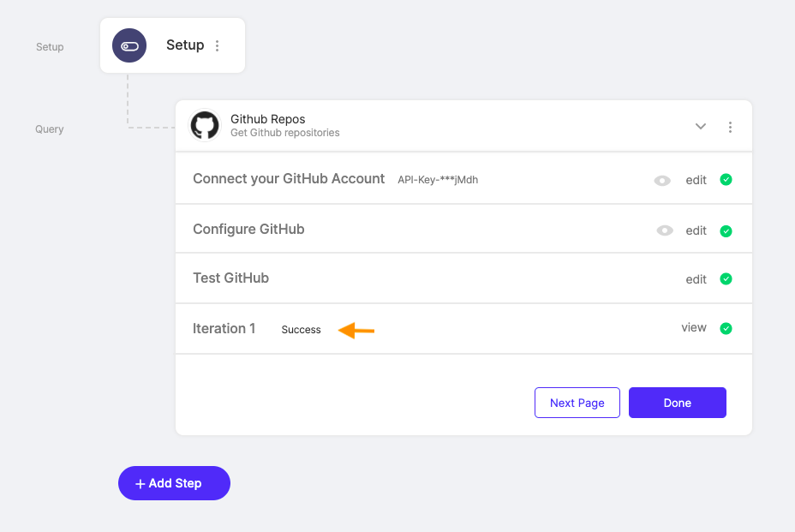Click the Github Repos step title
The image size is (795, 532).
pyautogui.click(x=267, y=119)
